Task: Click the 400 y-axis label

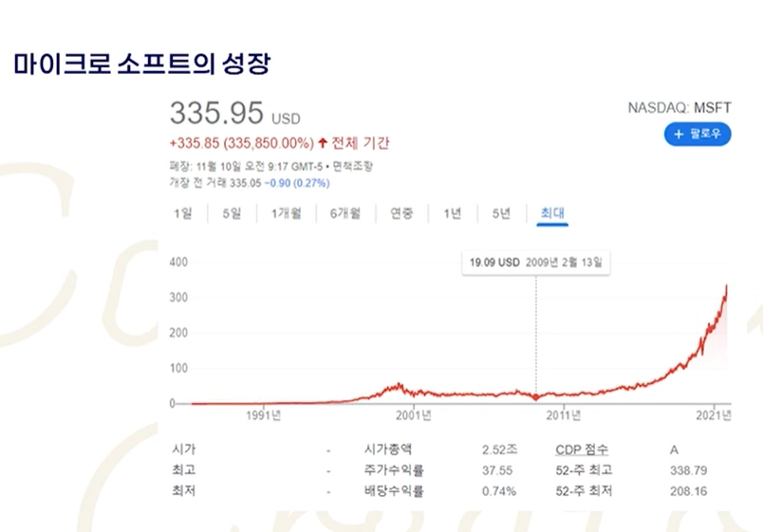Action: (x=178, y=263)
